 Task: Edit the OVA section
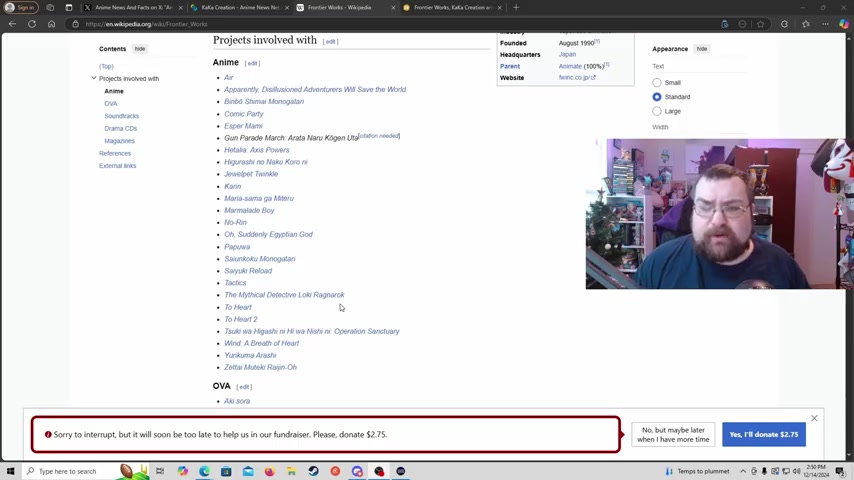point(244,387)
